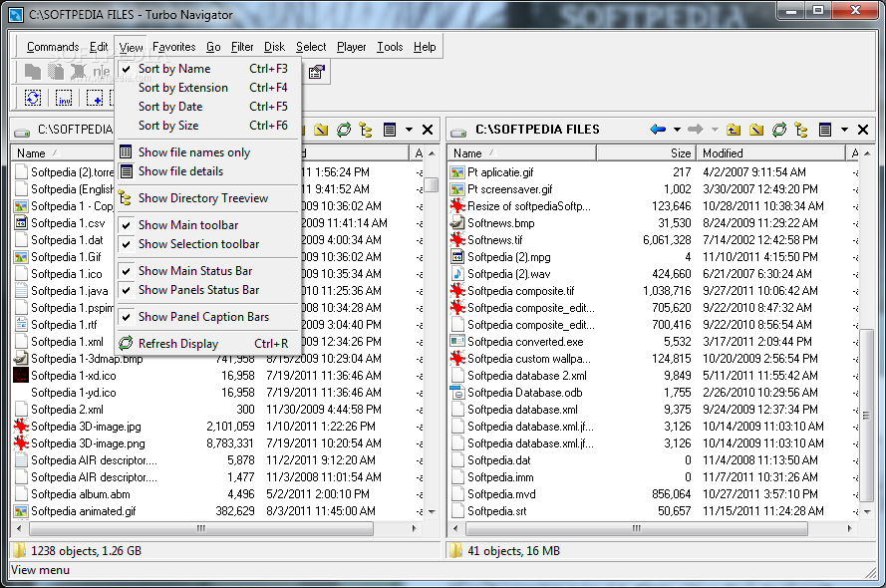
Task: Show directory tree in the left panel
Action: click(366, 130)
